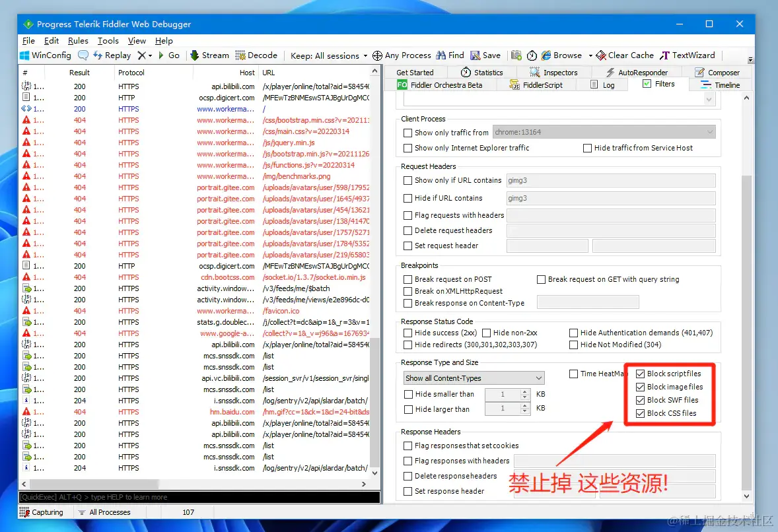The width and height of the screenshot is (778, 532).
Task: Expand the Browse dropdown arrow
Action: click(590, 55)
